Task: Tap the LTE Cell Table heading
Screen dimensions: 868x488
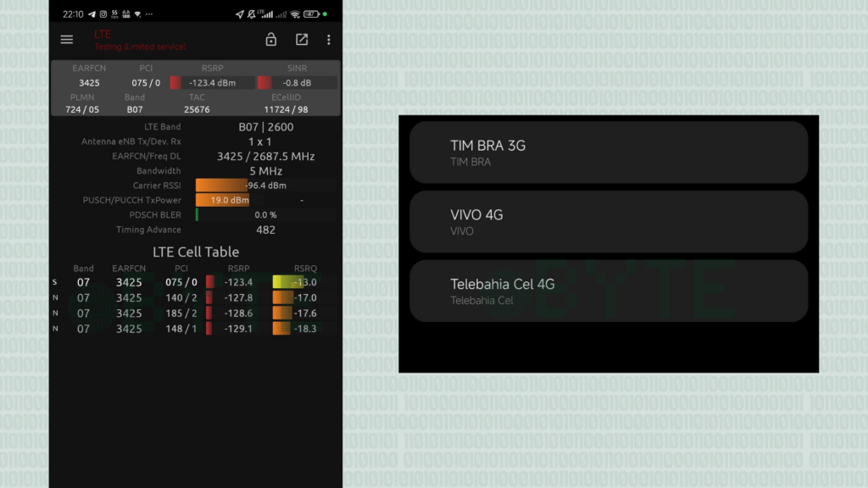Action: pyautogui.click(x=196, y=252)
